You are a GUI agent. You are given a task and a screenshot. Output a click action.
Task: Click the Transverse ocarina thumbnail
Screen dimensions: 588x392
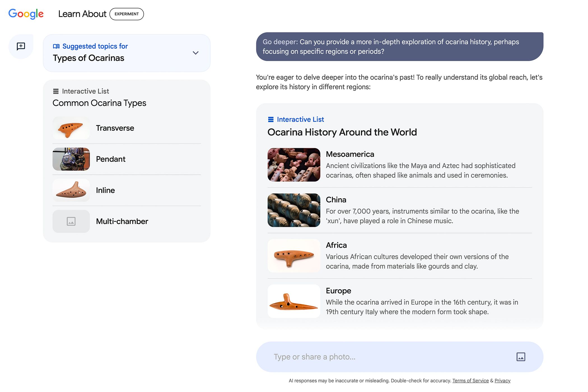pos(71,128)
